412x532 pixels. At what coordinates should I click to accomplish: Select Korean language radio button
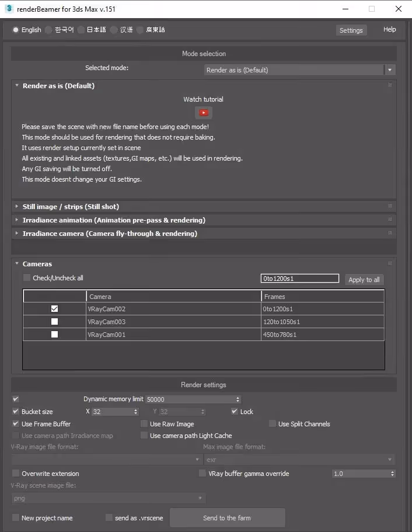pyautogui.click(x=49, y=30)
